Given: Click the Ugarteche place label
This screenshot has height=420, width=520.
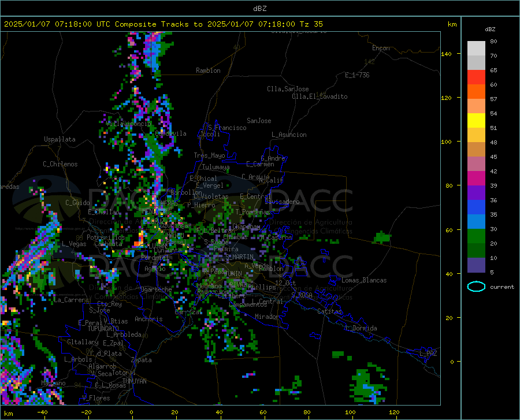Looking at the screenshot, I should coord(156,289).
